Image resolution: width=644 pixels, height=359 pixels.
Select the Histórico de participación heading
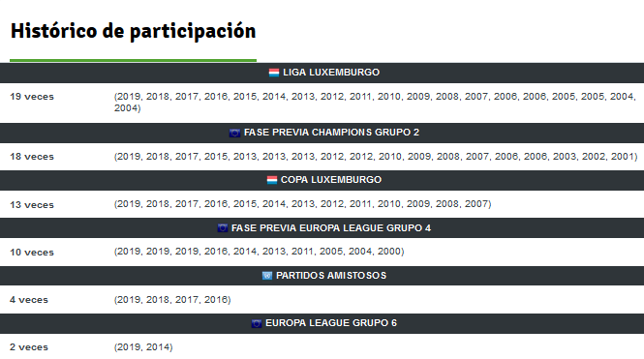point(133,32)
